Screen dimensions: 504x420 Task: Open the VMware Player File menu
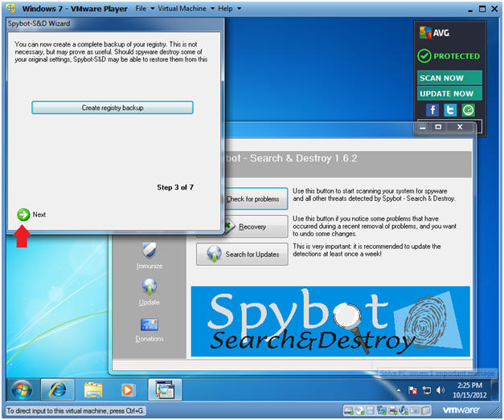(141, 9)
